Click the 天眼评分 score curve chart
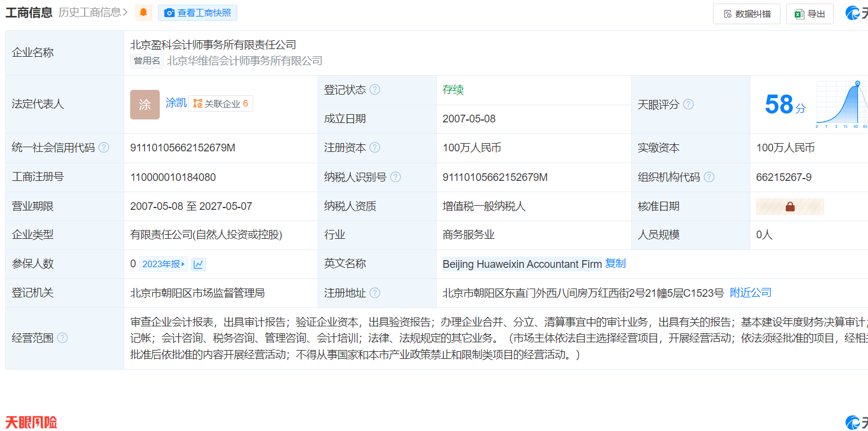The image size is (868, 431). point(842,105)
